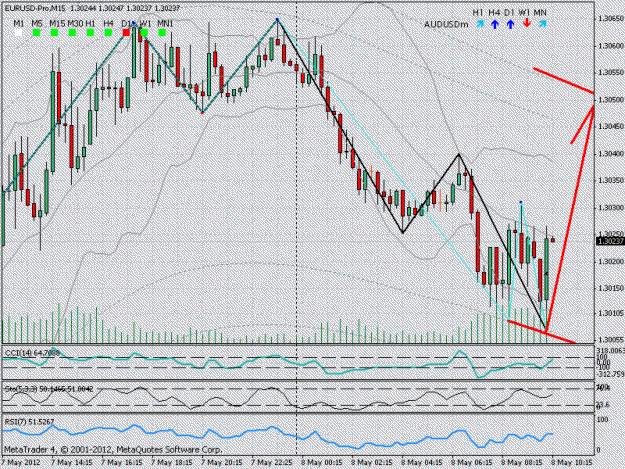Click the 8 May 02:15 time label
Screen dimensions: 625x469
click(x=372, y=463)
